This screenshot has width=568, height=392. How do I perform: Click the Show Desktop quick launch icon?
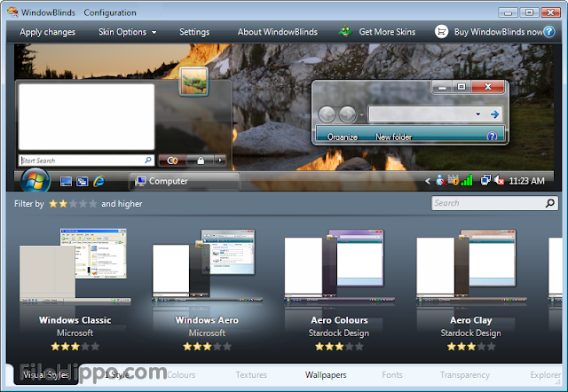66,181
